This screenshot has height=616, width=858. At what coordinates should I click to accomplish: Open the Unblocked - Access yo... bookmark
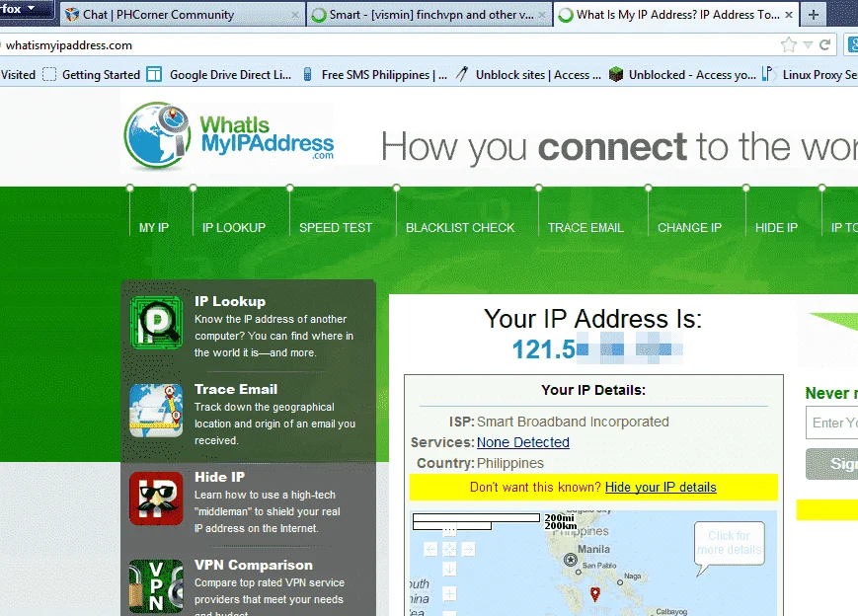coord(682,74)
